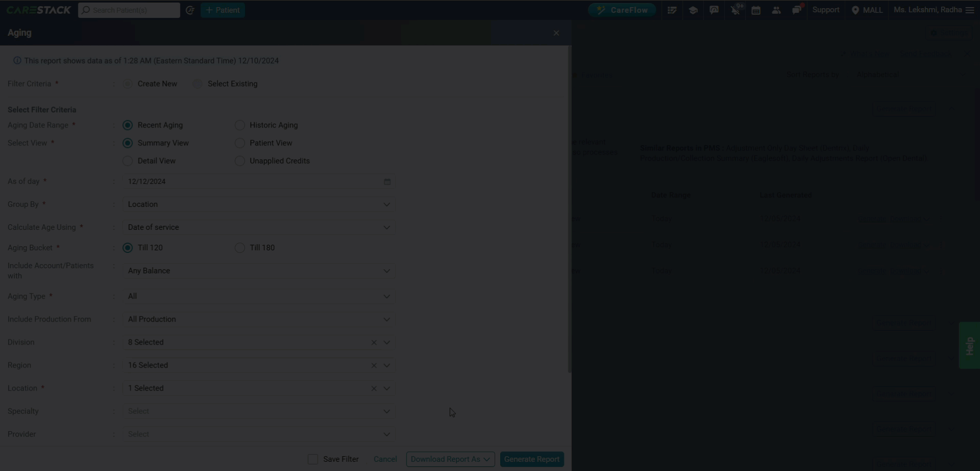Open the calendar icon in the top bar
The height and width of the screenshot is (471, 980).
coord(756,10)
